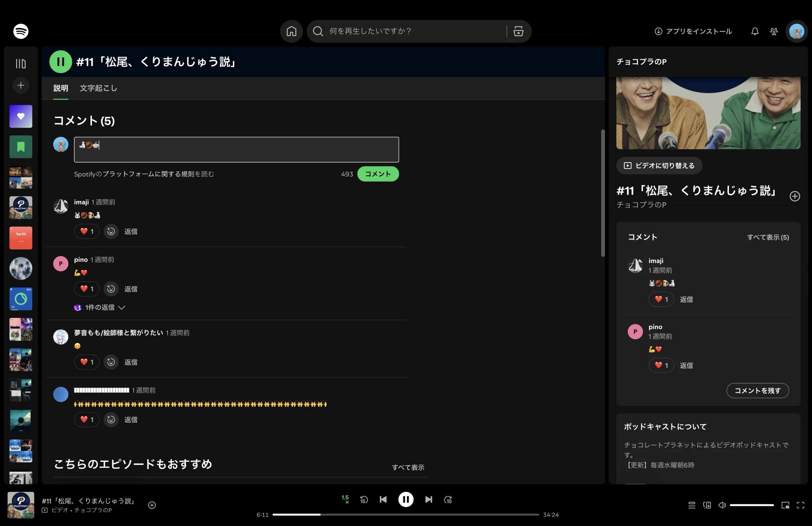This screenshot has width=812, height=526.
Task: Go to previous track
Action: (x=383, y=499)
